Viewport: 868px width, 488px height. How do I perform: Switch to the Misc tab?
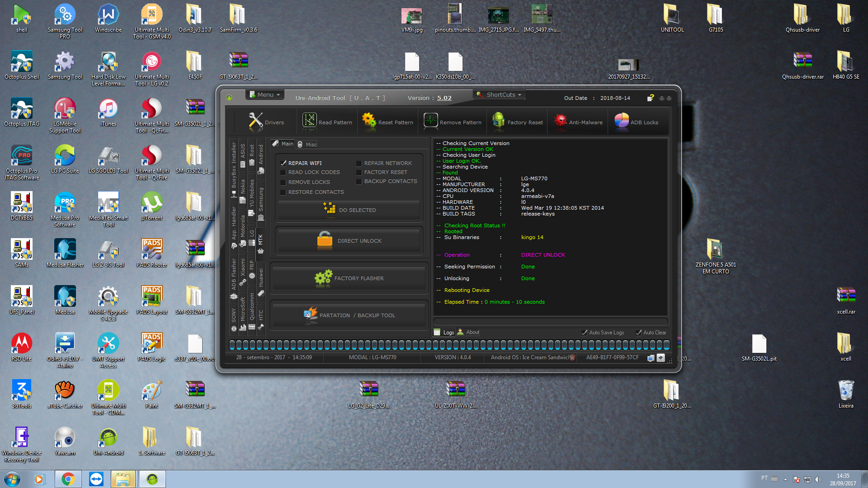307,145
